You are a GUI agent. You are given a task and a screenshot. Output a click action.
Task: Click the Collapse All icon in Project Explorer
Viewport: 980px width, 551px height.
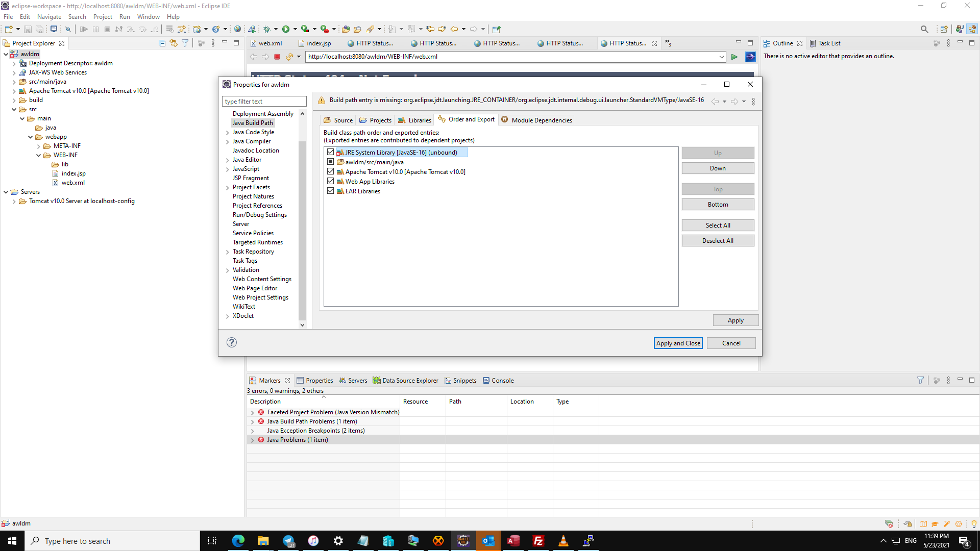tap(162, 43)
